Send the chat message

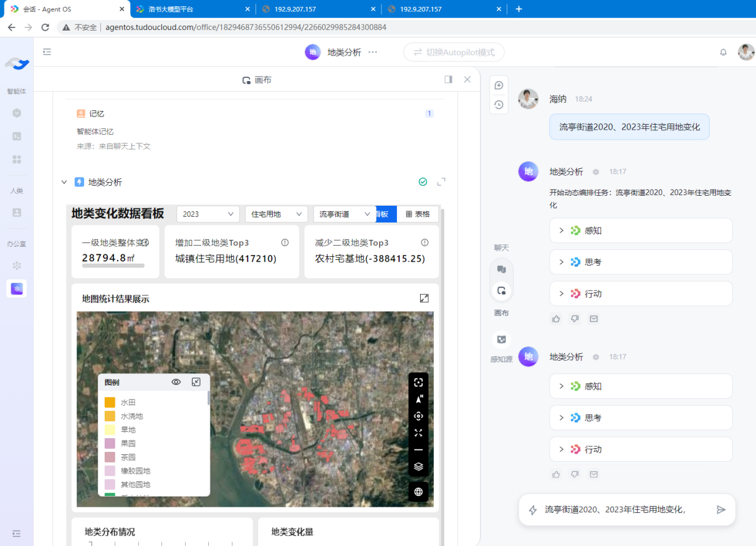click(x=721, y=510)
